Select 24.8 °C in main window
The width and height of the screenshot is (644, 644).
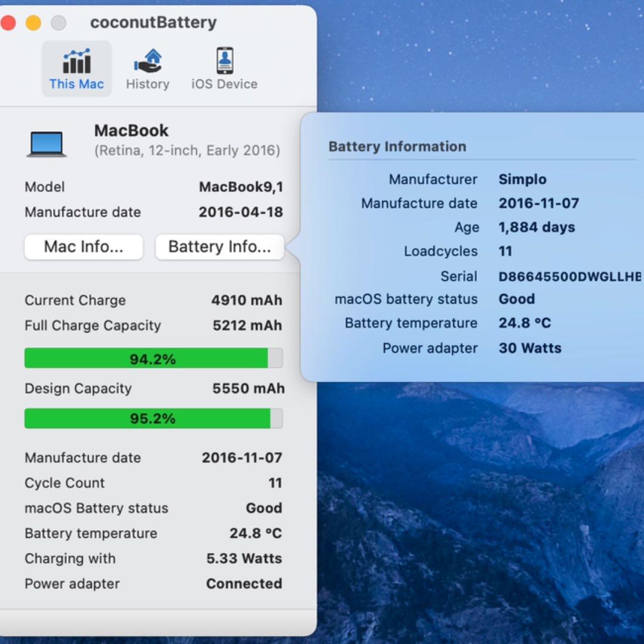point(255,533)
